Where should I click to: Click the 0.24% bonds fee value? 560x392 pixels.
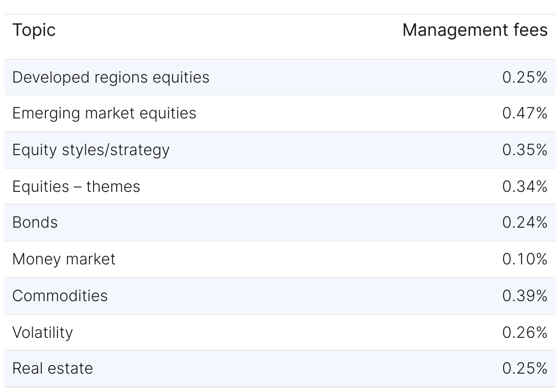point(525,223)
